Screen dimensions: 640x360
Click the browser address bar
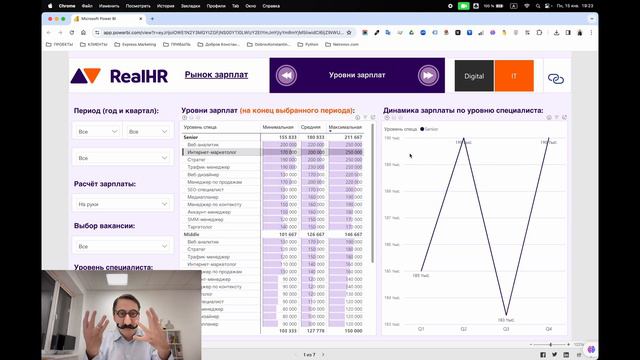coord(223,33)
